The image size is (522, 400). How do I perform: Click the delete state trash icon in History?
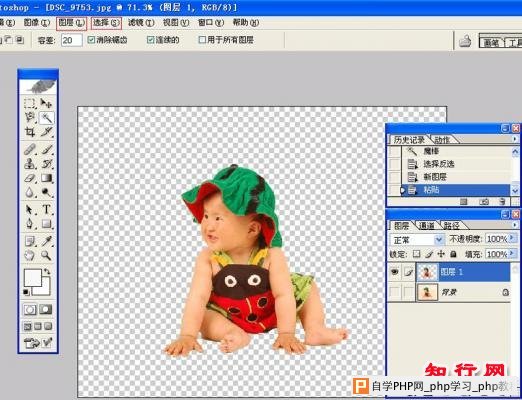tap(502, 201)
